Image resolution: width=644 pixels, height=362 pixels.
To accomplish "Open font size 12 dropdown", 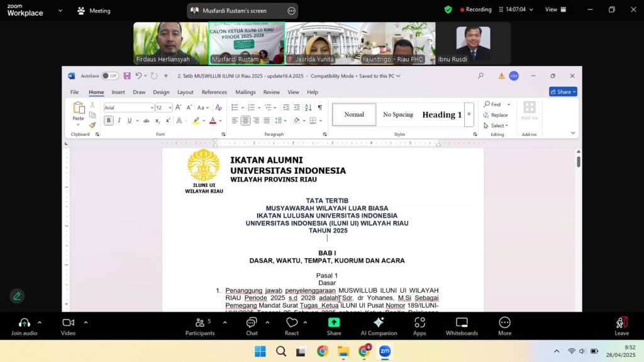I will (170, 108).
